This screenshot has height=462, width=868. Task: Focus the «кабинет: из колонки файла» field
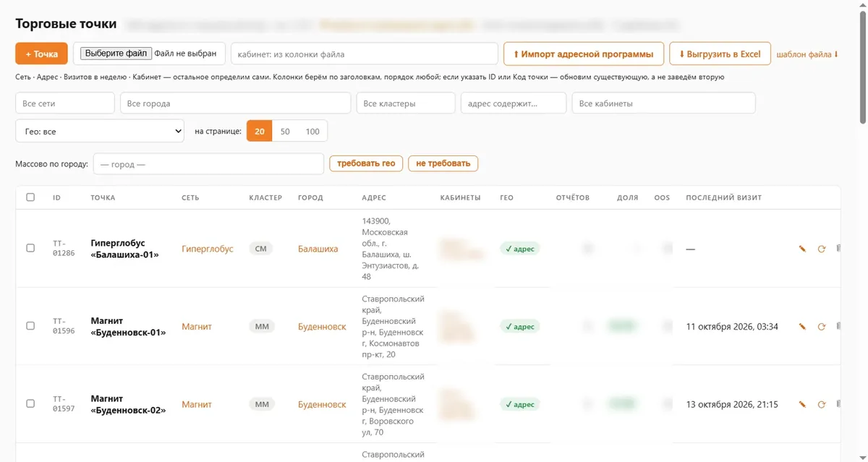tap(365, 54)
